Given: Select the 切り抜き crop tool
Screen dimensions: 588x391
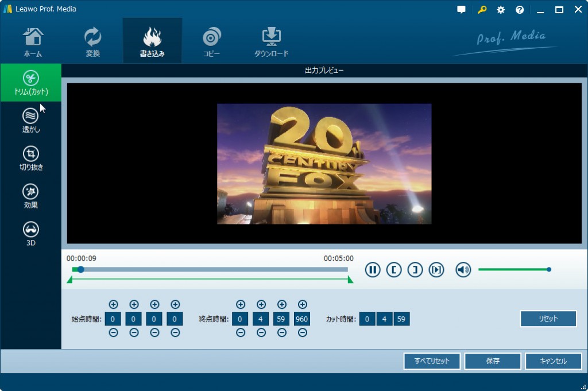Looking at the screenshot, I should [31, 158].
